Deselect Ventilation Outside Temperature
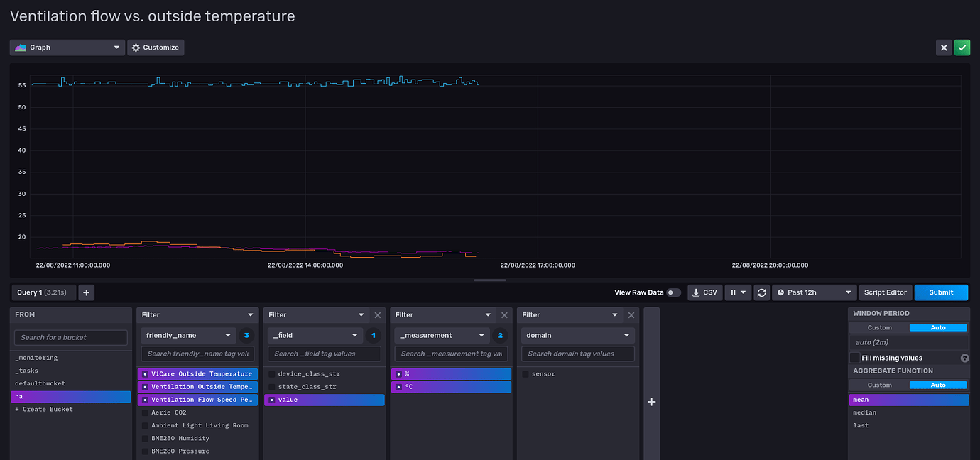Viewport: 980px width, 460px height. point(197,387)
